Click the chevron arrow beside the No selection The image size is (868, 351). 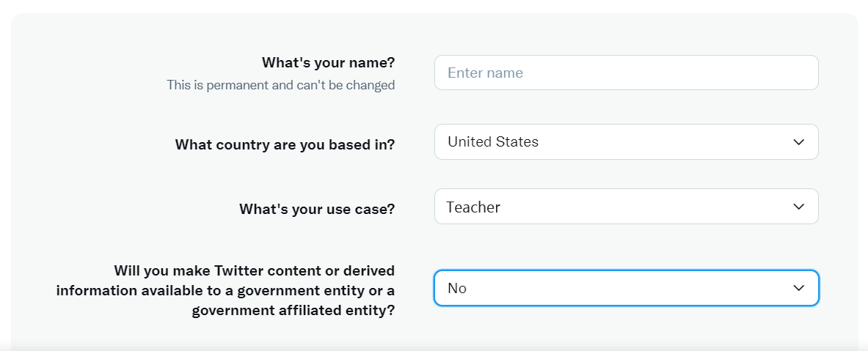click(x=798, y=288)
